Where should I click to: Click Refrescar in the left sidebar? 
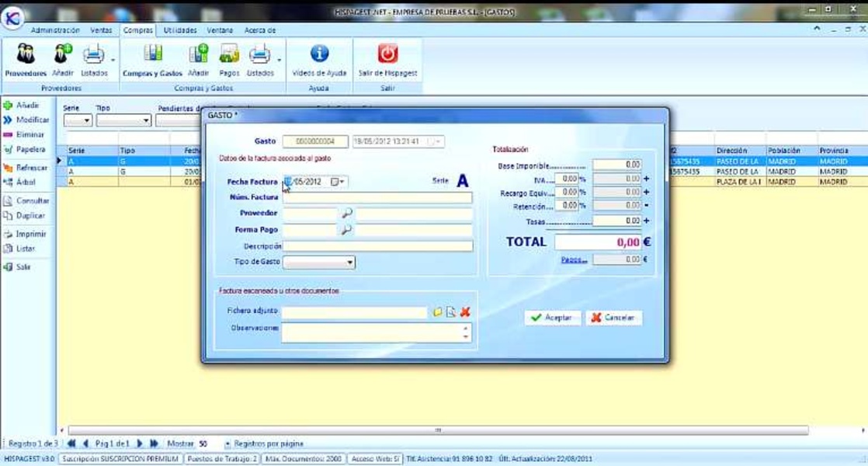pos(26,168)
